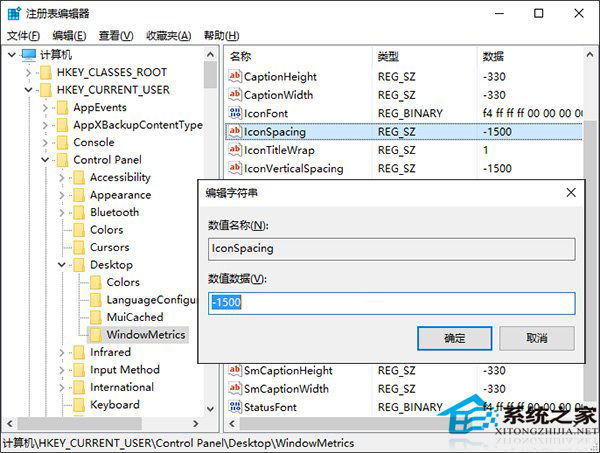Click the -330 data of CaptionHeight
The image size is (600, 453).
pyautogui.click(x=494, y=77)
